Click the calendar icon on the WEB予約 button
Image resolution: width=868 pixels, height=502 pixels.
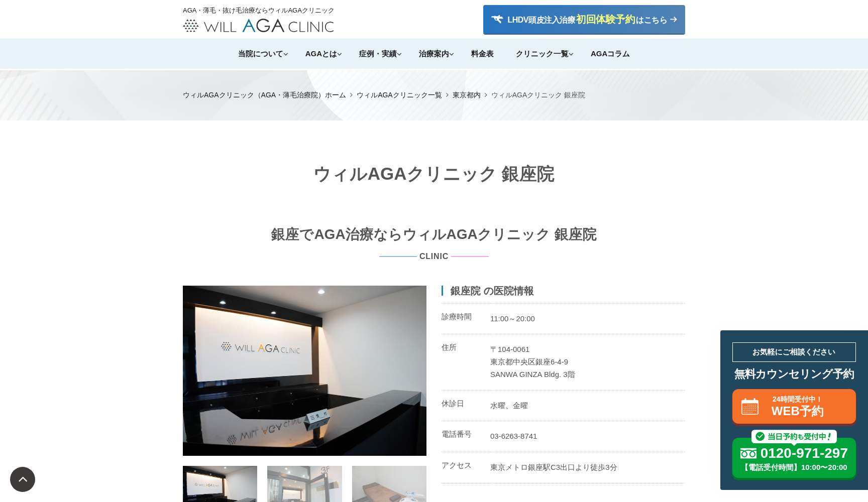tap(749, 407)
